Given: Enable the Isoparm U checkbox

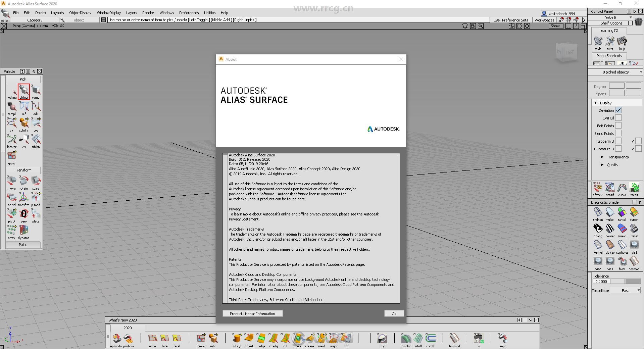Looking at the screenshot, I should (x=618, y=141).
